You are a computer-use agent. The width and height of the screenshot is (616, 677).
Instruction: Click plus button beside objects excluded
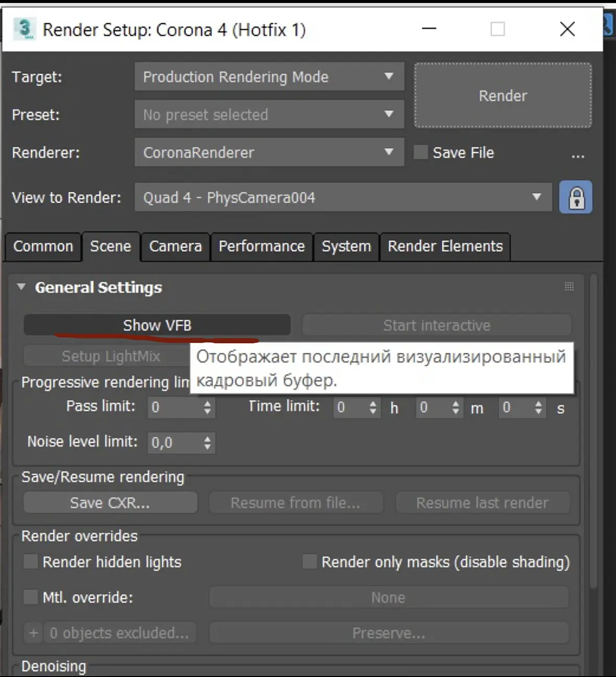33,633
